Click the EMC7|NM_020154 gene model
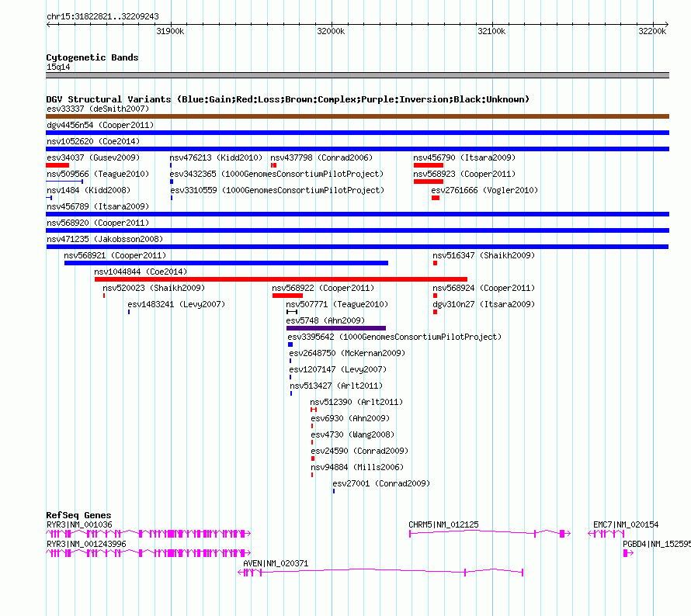Screen dimensions: 691x616 click(606, 534)
